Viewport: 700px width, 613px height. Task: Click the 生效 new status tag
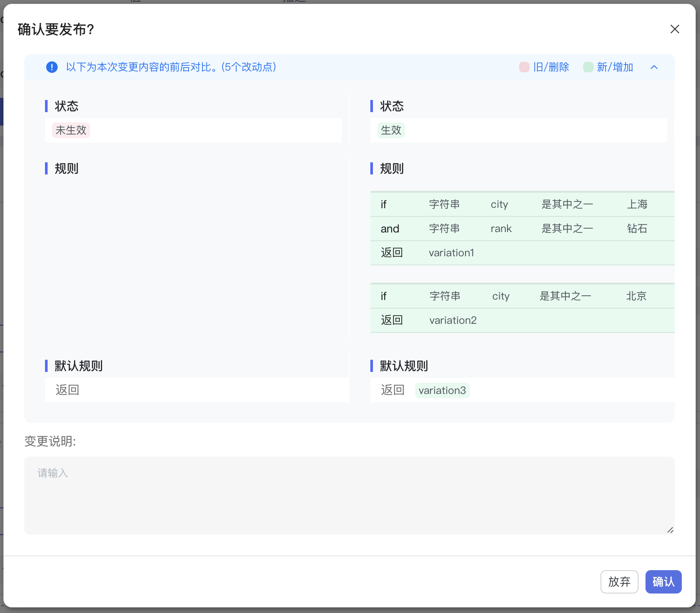391,130
